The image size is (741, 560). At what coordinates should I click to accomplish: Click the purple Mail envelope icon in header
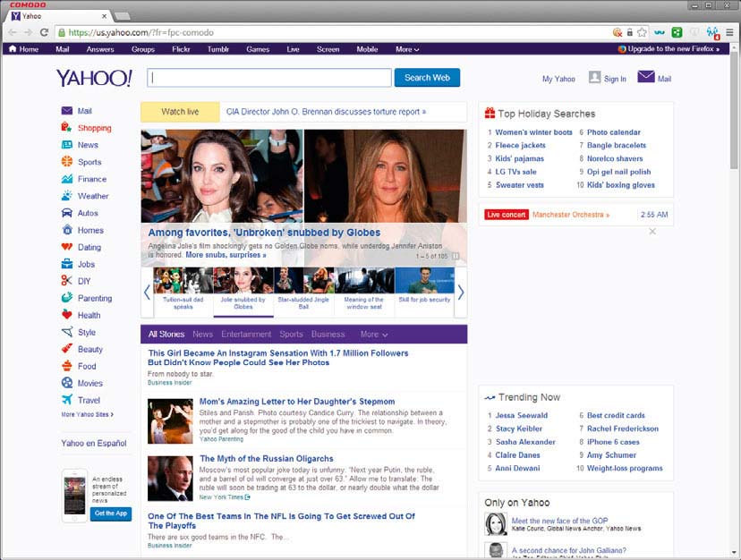646,77
